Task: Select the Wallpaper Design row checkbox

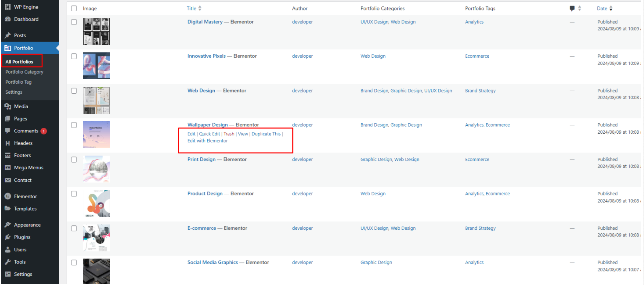Action: (74, 125)
